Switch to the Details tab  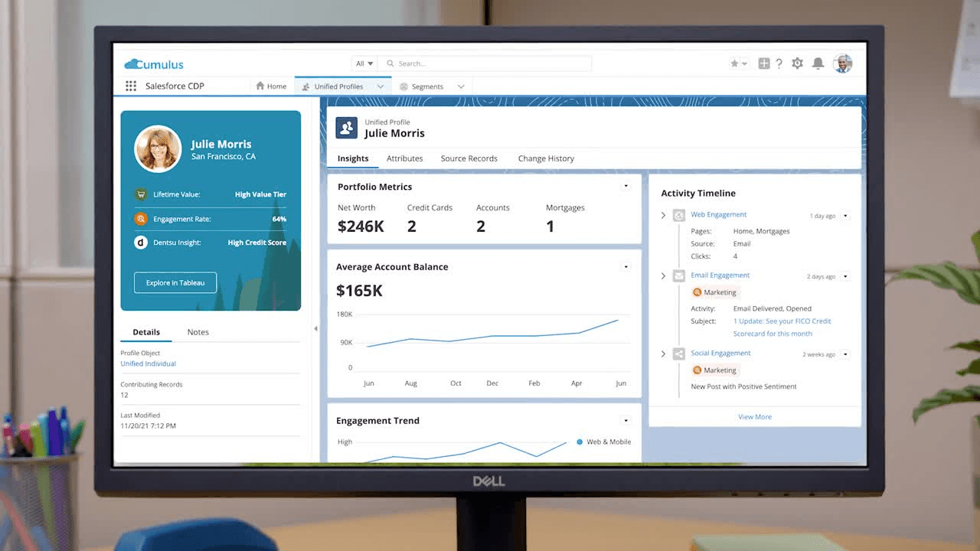click(146, 332)
